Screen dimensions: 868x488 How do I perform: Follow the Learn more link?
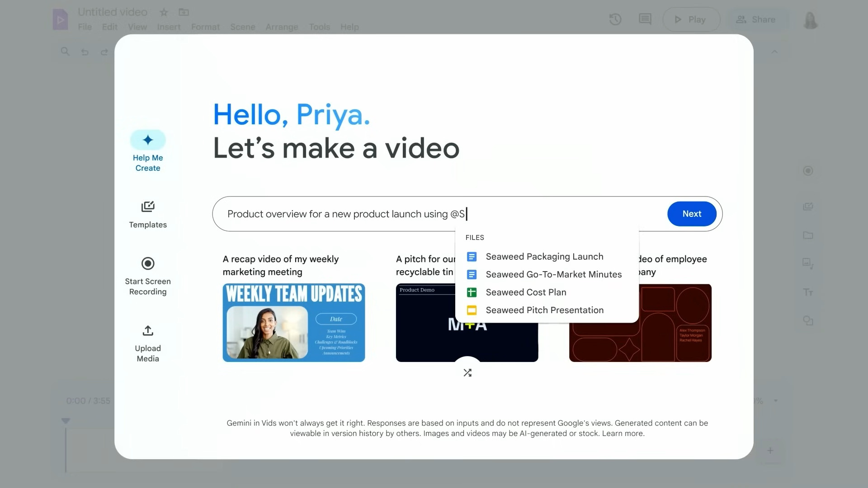(x=622, y=433)
